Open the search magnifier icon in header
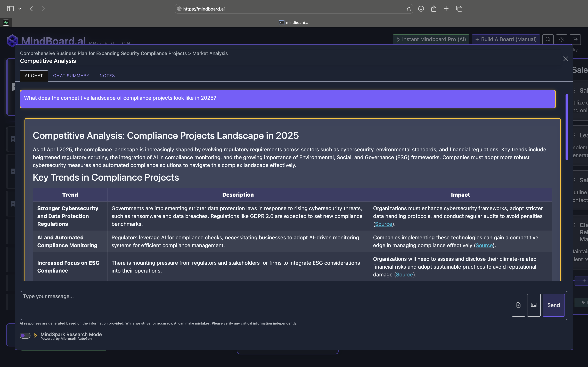588x367 pixels. coord(548,39)
